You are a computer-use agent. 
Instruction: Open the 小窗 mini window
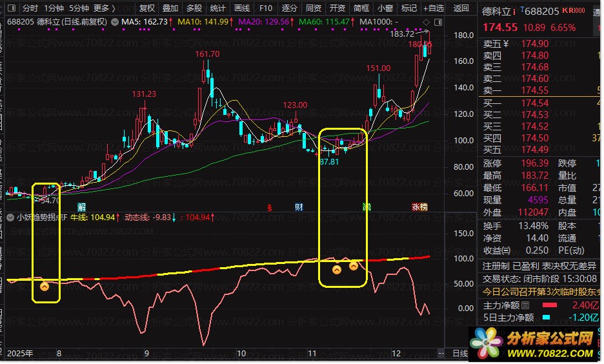tap(385, 8)
